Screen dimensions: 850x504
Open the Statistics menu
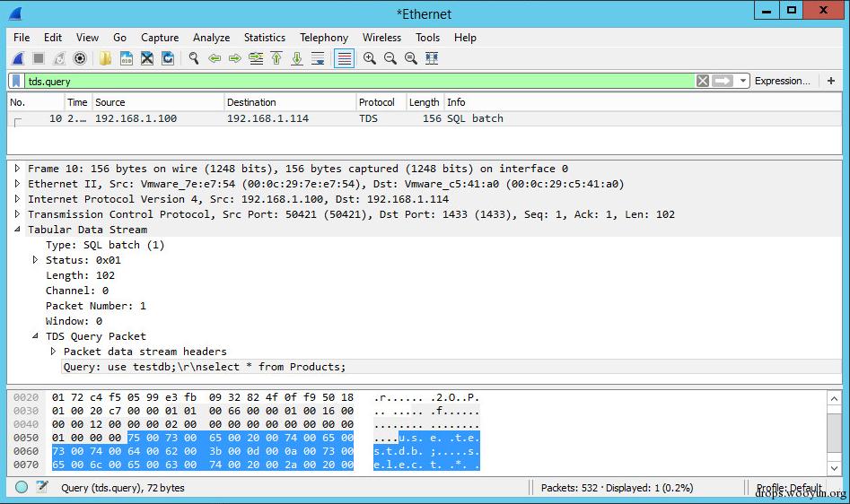pyautogui.click(x=264, y=38)
